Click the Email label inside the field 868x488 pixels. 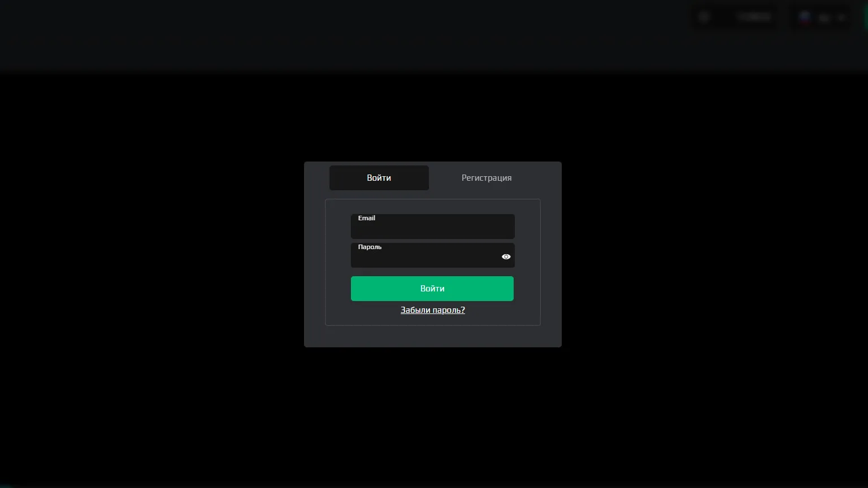[366, 218]
